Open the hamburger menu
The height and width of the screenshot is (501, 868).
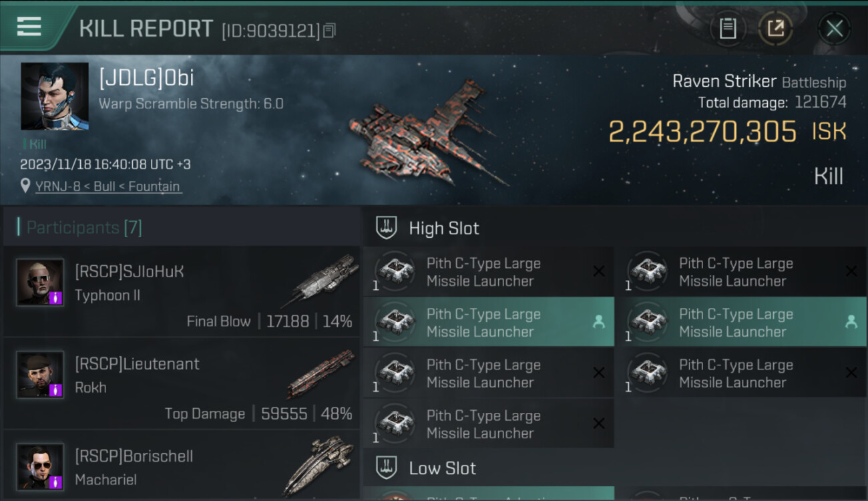[x=29, y=27]
